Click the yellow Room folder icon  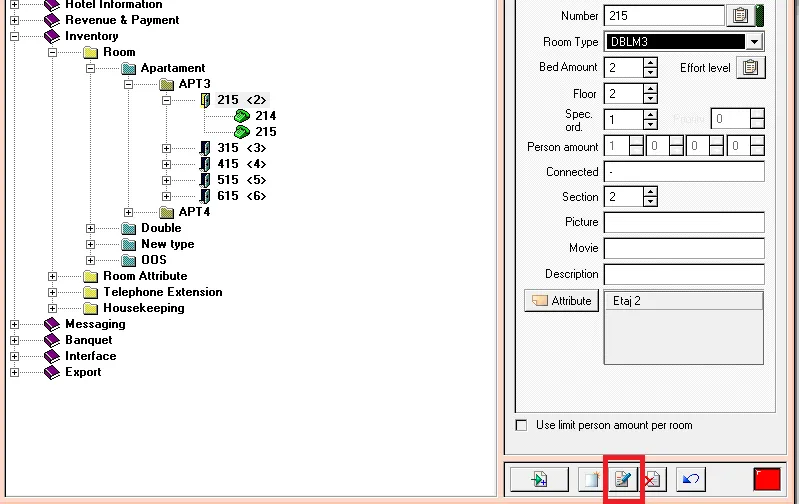pyautogui.click(x=91, y=52)
